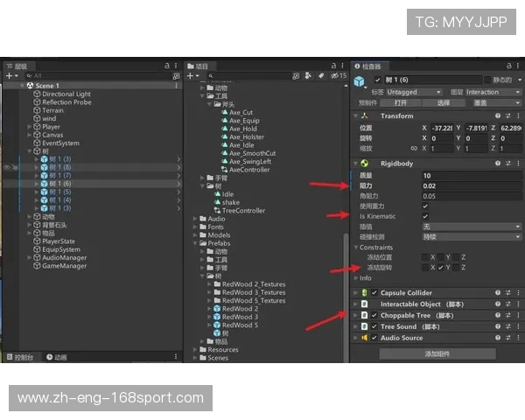The height and width of the screenshot is (420, 525).
Task: Open the collision detection dropdown
Action: coord(472,237)
